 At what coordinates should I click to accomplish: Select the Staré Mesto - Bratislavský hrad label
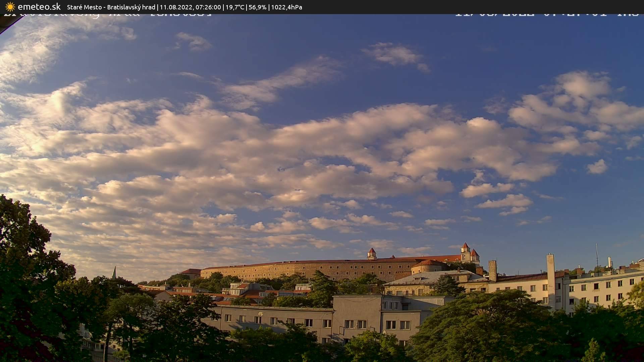point(111,7)
